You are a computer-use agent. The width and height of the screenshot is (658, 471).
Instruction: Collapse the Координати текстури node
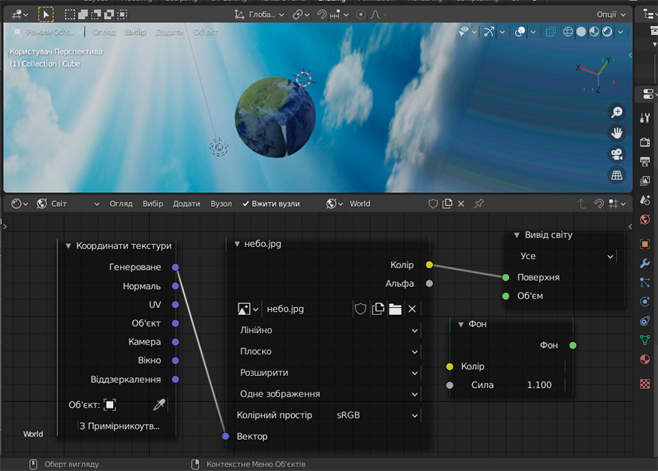click(68, 246)
